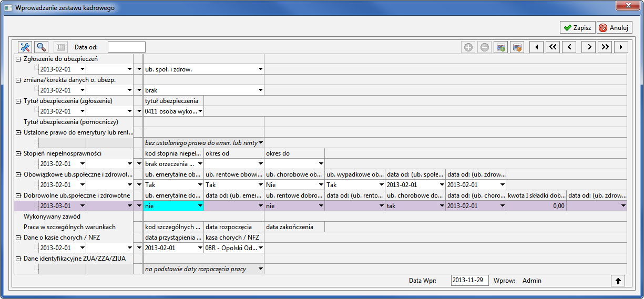The width and height of the screenshot is (644, 299).
Task: Go to first record with filled left arrow
Action: pos(536,47)
